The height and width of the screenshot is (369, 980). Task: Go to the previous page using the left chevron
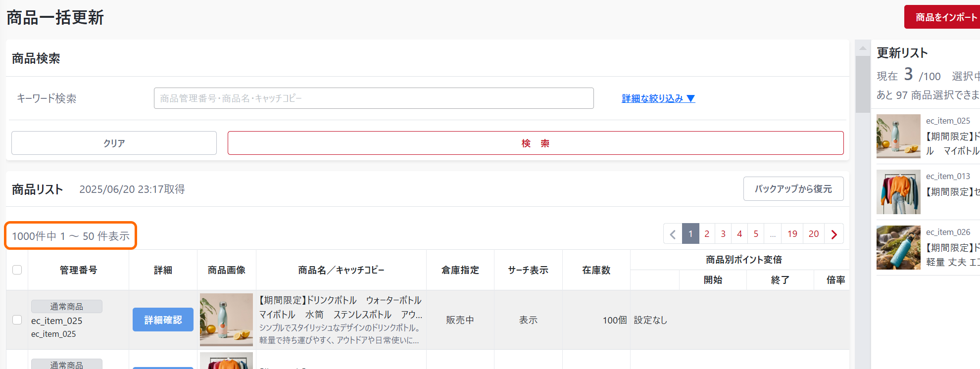(673, 234)
